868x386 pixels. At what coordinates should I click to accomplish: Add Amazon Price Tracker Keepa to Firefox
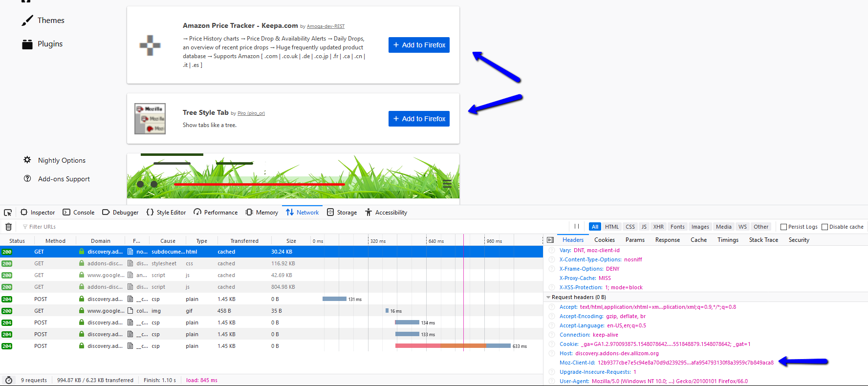(x=419, y=45)
